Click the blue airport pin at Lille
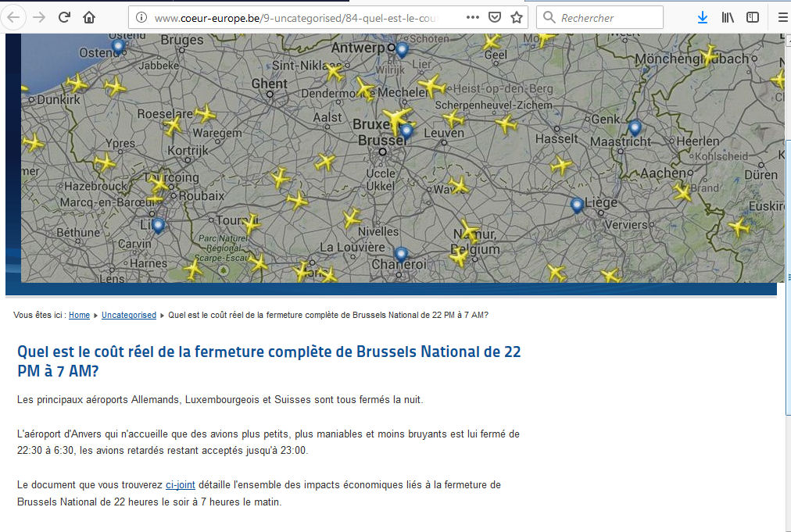 click(x=159, y=226)
